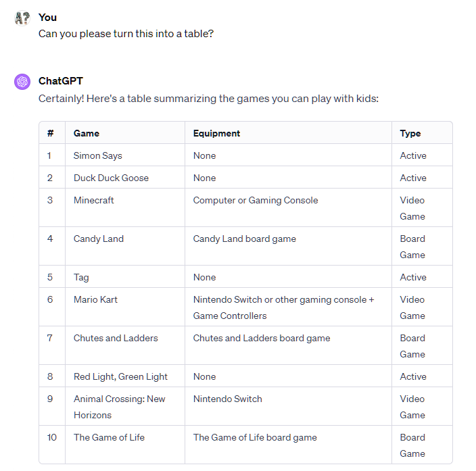Click 'Computer or Gaming Console' equipment cell
Image resolution: width=476 pixels, height=471 pixels.
click(x=256, y=200)
